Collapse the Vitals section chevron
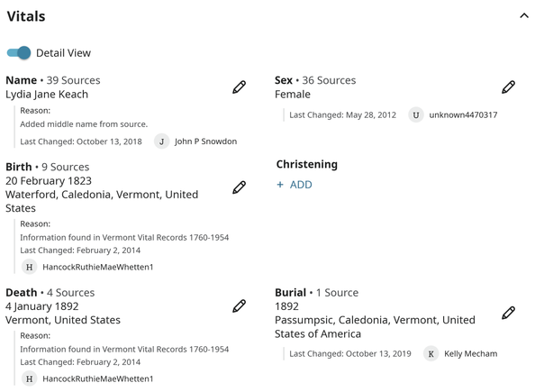The image size is (535, 392). (x=524, y=15)
